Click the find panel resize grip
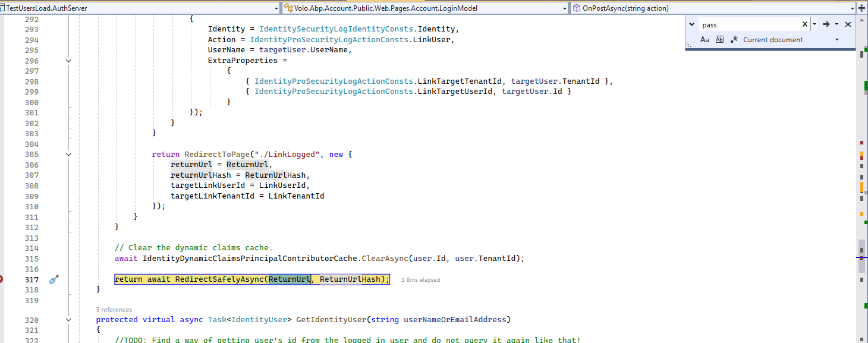Screen dimensions: 868x343 click(689, 45)
